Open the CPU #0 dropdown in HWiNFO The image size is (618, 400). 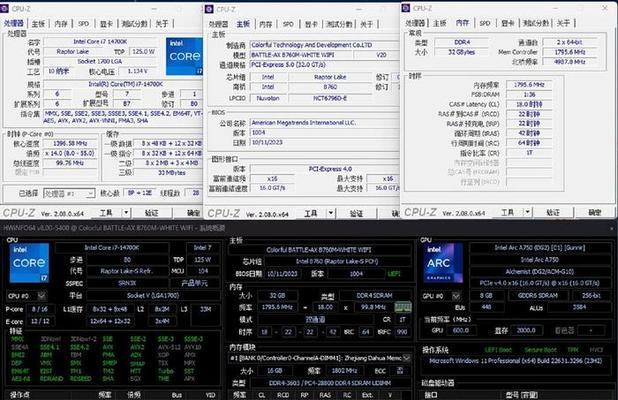(41, 296)
